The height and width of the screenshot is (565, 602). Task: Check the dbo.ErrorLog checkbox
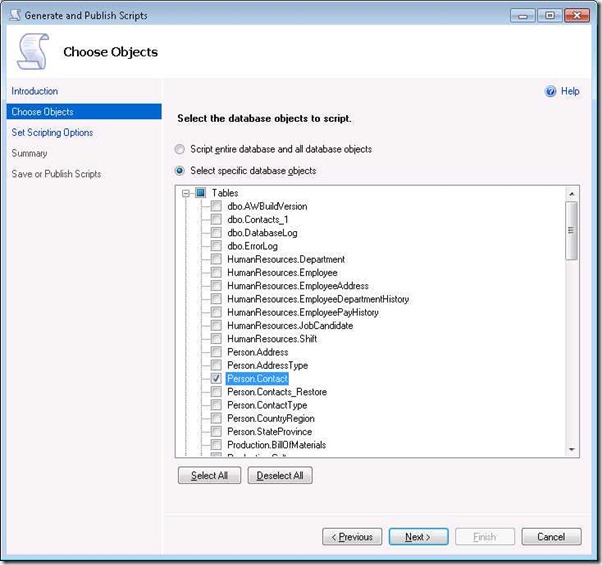(216, 246)
